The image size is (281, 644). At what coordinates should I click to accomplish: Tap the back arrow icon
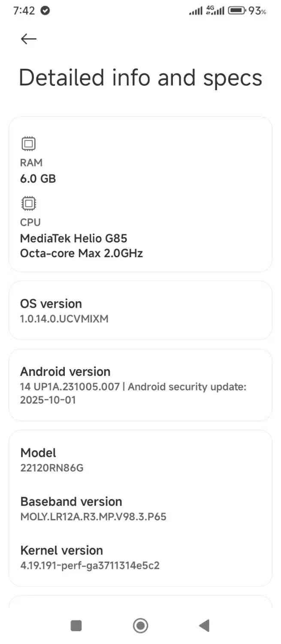click(x=29, y=39)
